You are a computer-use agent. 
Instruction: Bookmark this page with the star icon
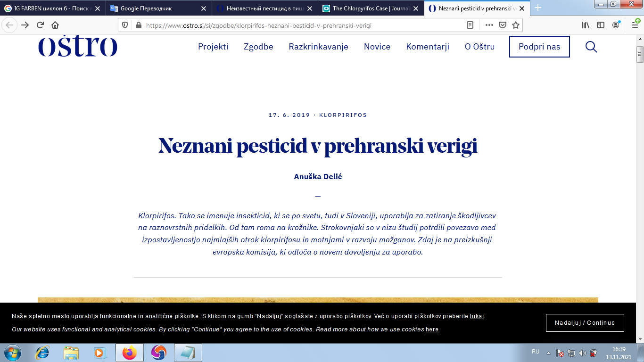point(516,25)
